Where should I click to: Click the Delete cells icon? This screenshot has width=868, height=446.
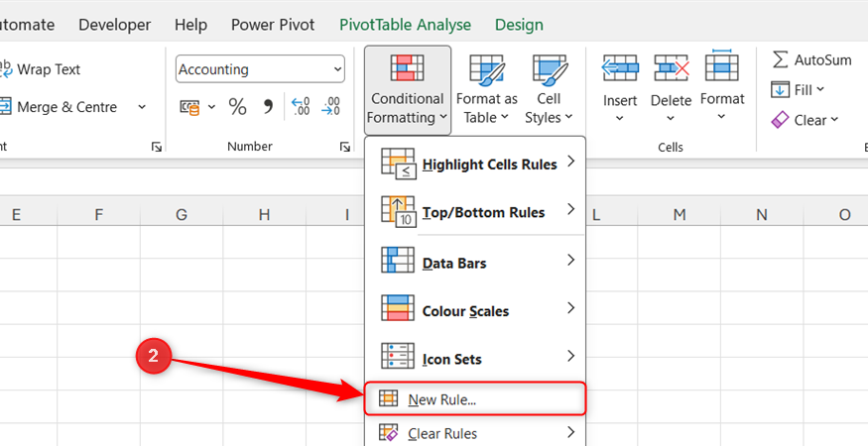pyautogui.click(x=671, y=68)
